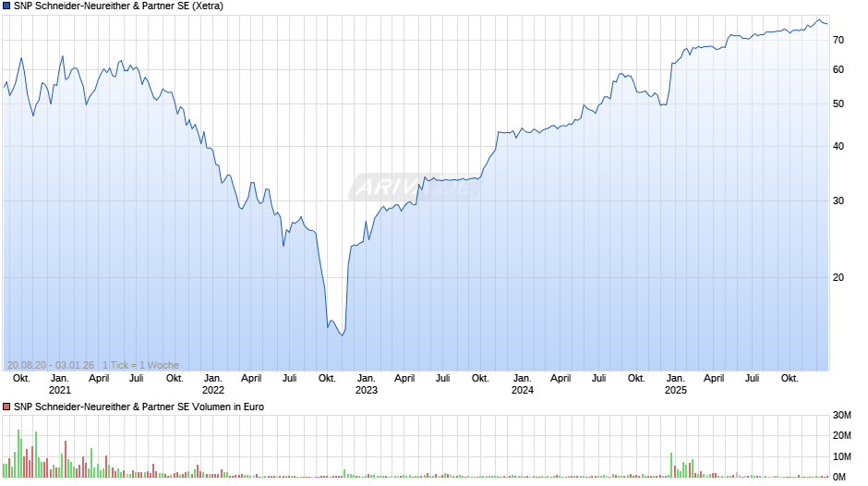Click the 60 price axis label

(x=838, y=70)
